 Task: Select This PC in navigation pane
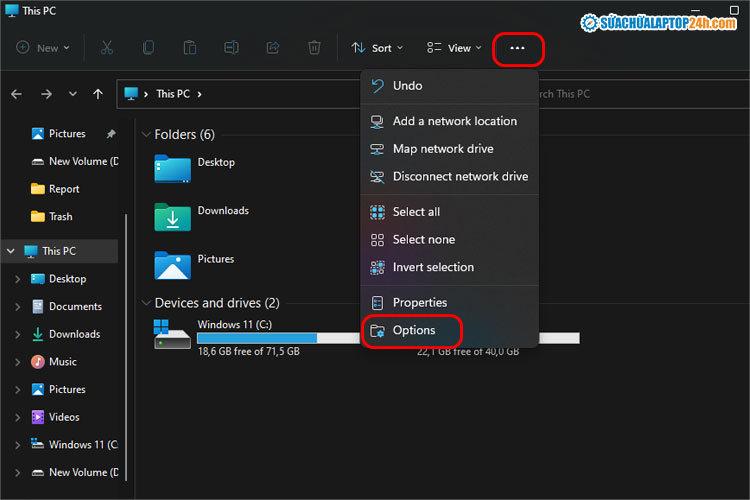[59, 251]
